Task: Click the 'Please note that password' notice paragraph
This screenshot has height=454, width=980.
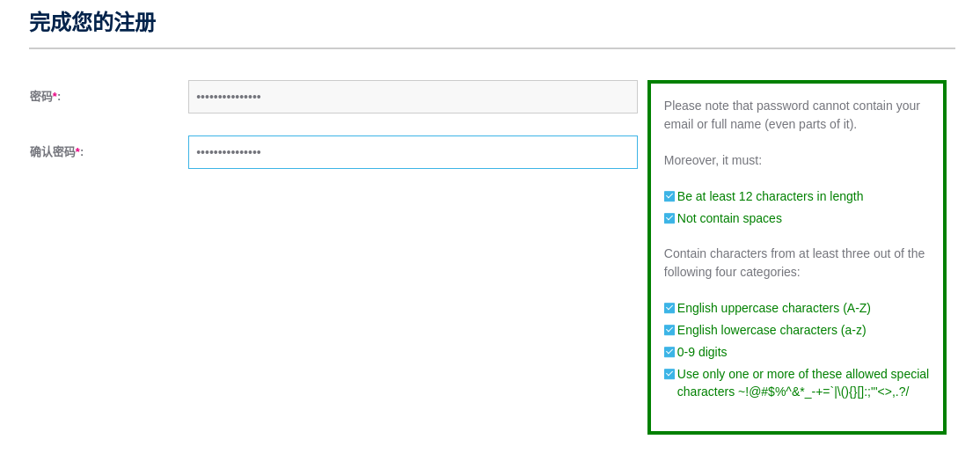Action: [792, 114]
